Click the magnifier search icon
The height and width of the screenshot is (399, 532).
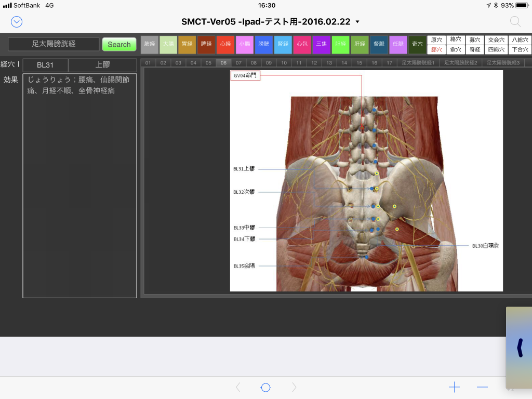[x=515, y=21]
